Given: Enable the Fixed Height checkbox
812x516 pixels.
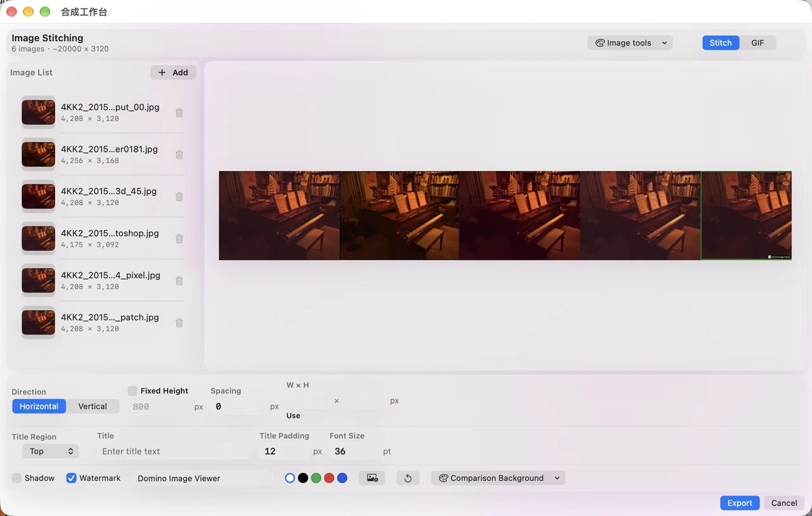Looking at the screenshot, I should click(x=133, y=390).
